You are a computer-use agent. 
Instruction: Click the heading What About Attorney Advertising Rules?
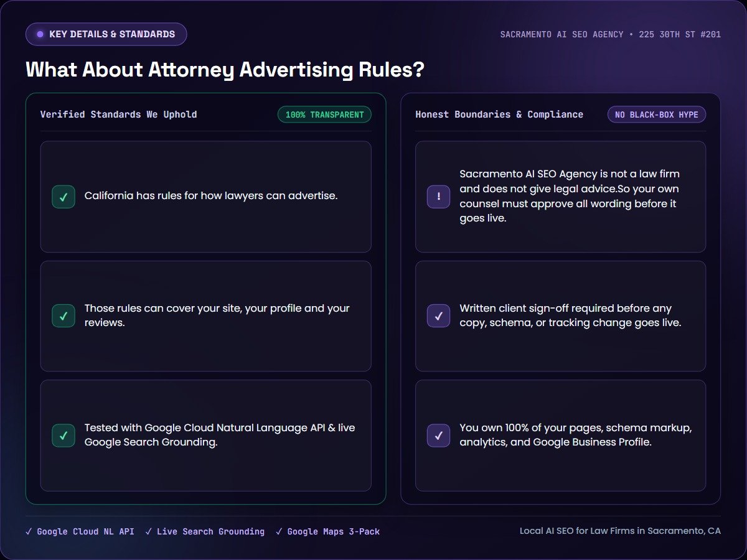(x=225, y=70)
